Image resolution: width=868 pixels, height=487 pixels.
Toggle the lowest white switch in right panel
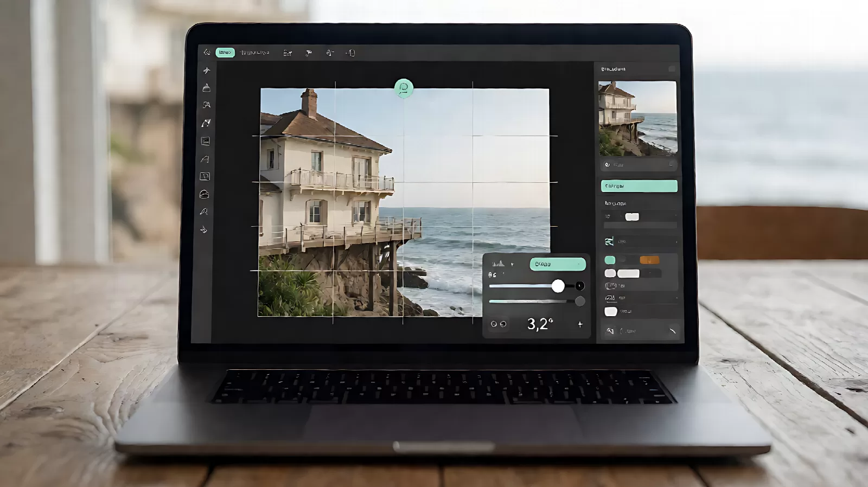pyautogui.click(x=611, y=311)
